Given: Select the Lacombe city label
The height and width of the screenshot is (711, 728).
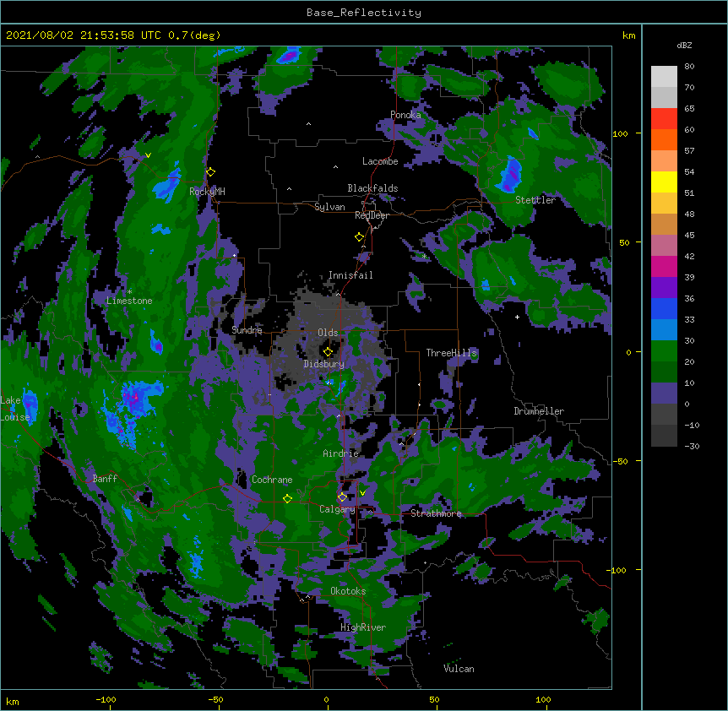Looking at the screenshot, I should coord(380,161).
